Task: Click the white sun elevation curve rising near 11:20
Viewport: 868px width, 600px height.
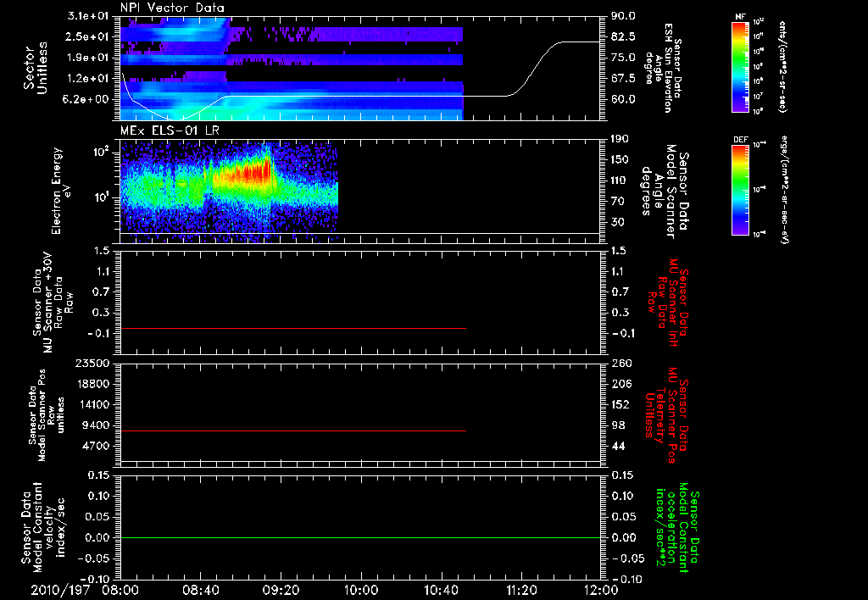Action: (x=532, y=71)
